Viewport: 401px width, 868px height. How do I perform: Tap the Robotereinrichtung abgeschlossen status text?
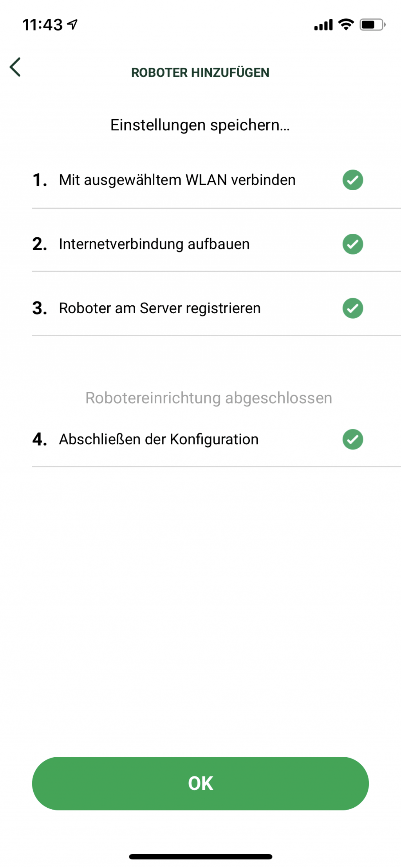209,398
